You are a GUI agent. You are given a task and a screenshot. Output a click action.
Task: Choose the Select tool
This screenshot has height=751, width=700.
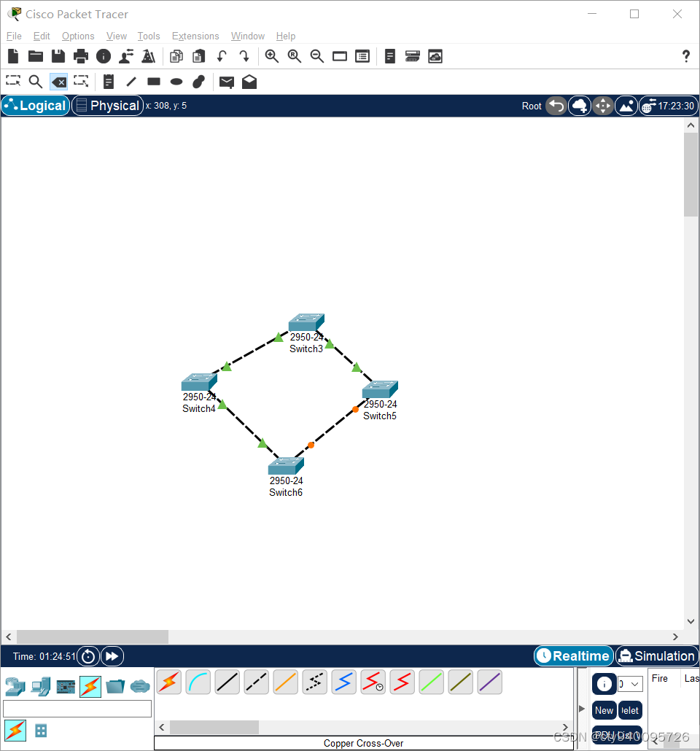[x=13, y=82]
